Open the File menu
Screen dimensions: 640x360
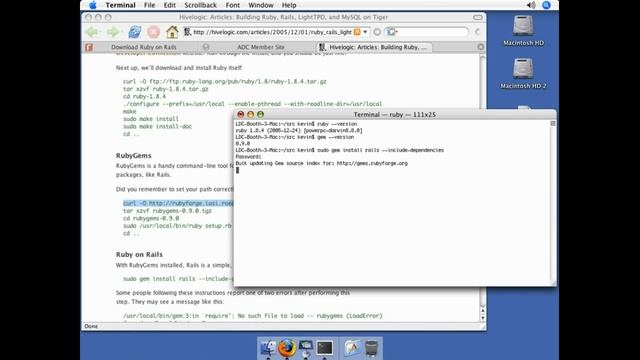tap(149, 5)
